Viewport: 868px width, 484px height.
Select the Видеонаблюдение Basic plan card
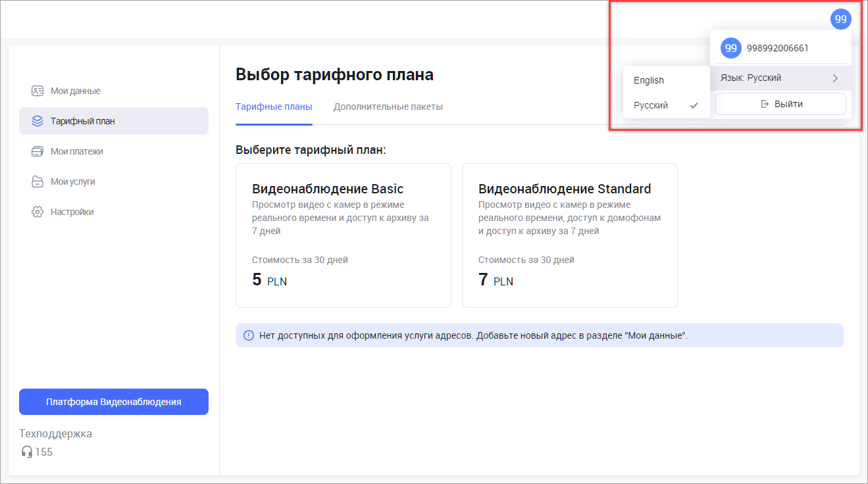point(343,235)
